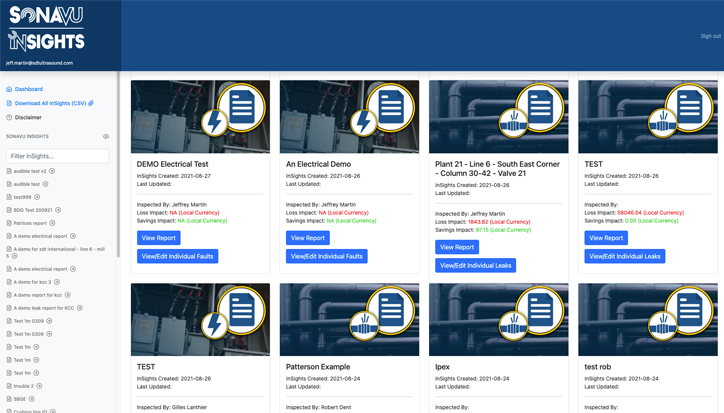Click the circled x beside test999

pyautogui.click(x=37, y=197)
